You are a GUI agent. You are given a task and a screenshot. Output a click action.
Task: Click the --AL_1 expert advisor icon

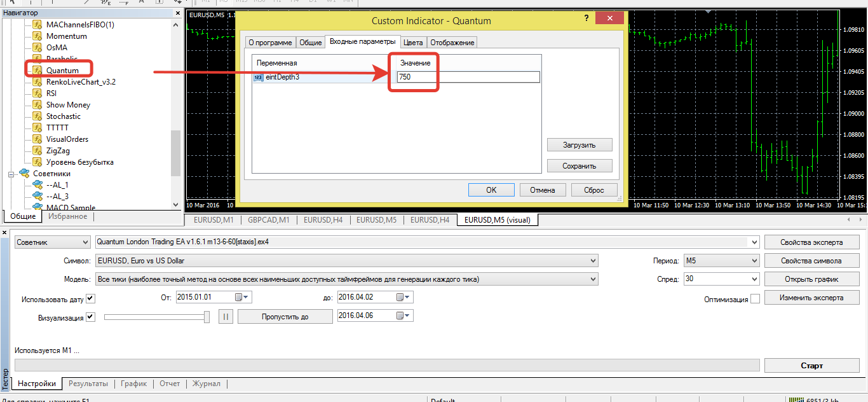coord(37,184)
